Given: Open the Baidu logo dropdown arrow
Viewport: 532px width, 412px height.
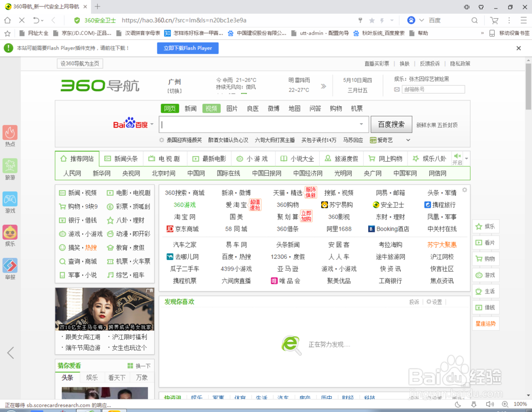Looking at the screenshot, I should pyautogui.click(x=151, y=123).
